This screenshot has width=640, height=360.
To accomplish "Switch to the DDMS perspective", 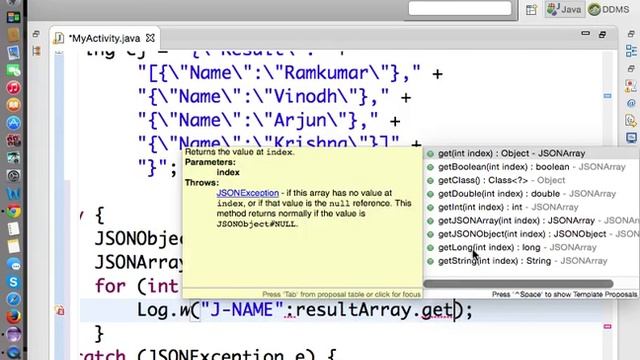I will pyautogui.click(x=609, y=9).
